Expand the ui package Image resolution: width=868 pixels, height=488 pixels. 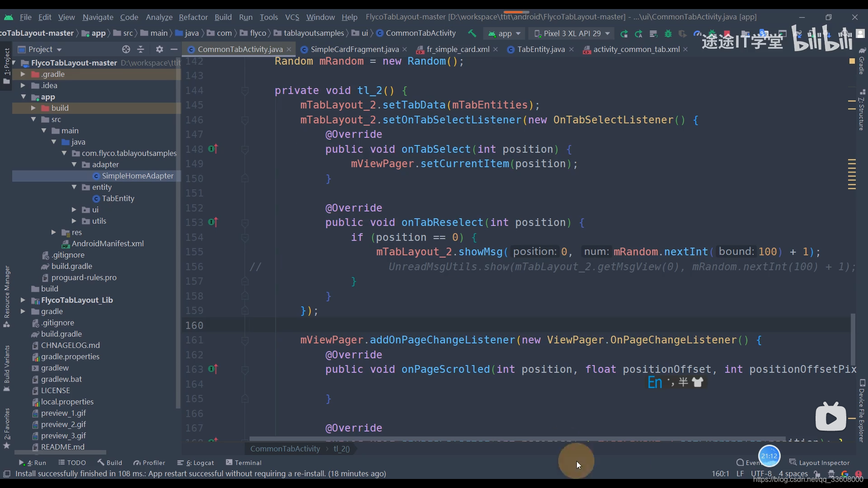[74, 210]
